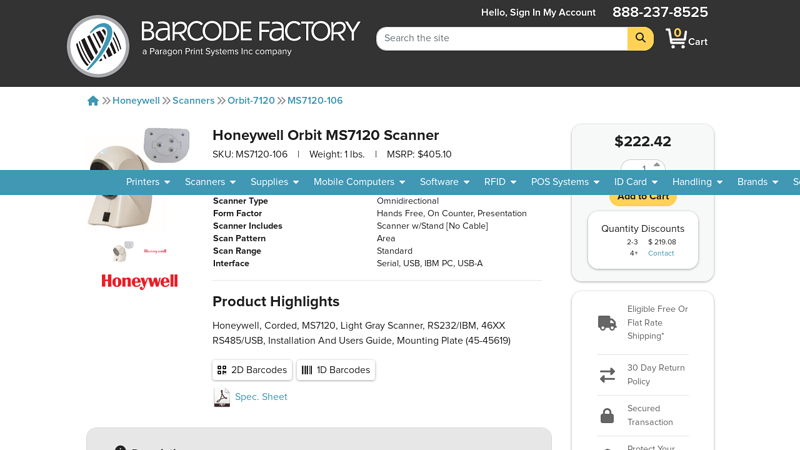Select the scanner product thumbnail

pyautogui.click(x=122, y=252)
